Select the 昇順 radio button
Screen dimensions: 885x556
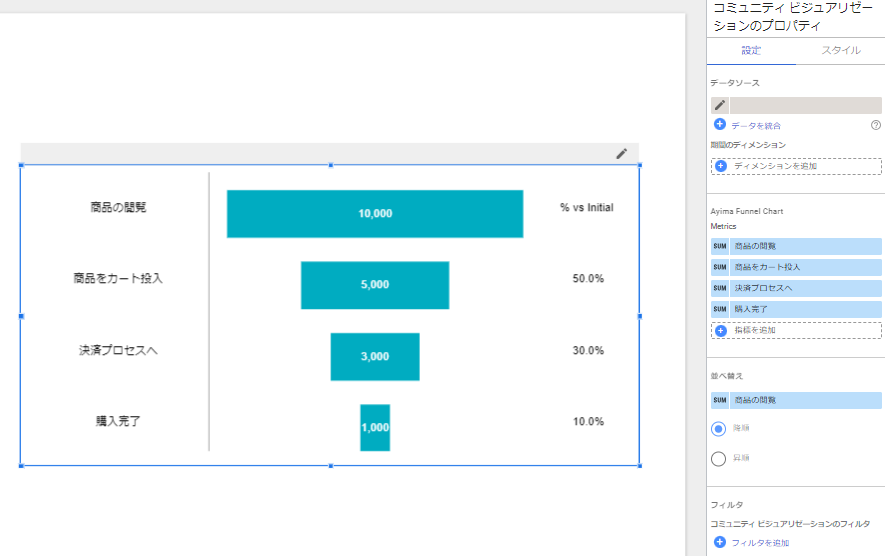tap(718, 459)
